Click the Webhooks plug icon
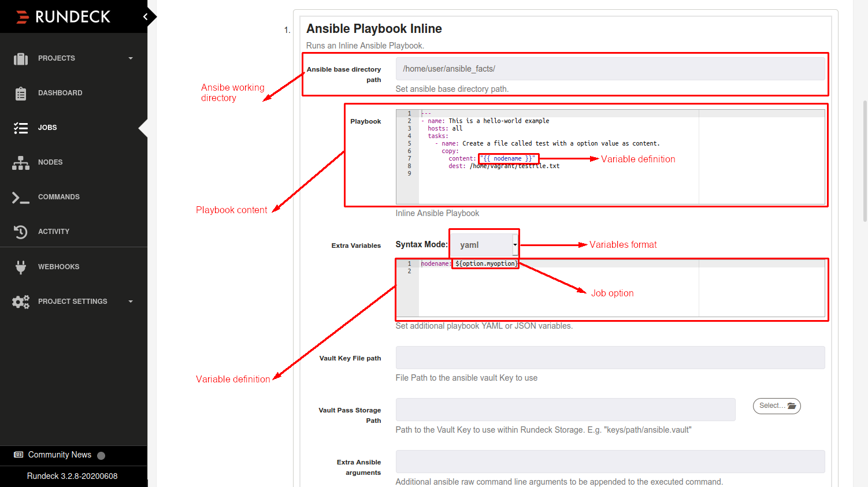The width and height of the screenshot is (868, 487). [21, 267]
